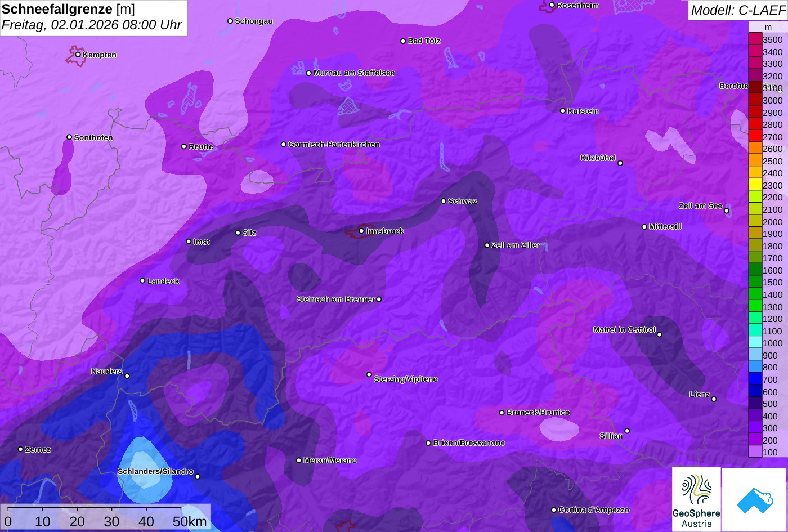The height and width of the screenshot is (532, 788).
Task: Click the blue 700 m legend swatch
Action: click(x=755, y=379)
